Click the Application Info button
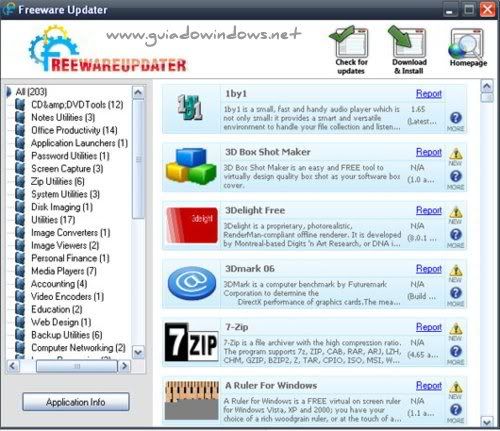This screenshot has width=500, height=431. [x=76, y=402]
